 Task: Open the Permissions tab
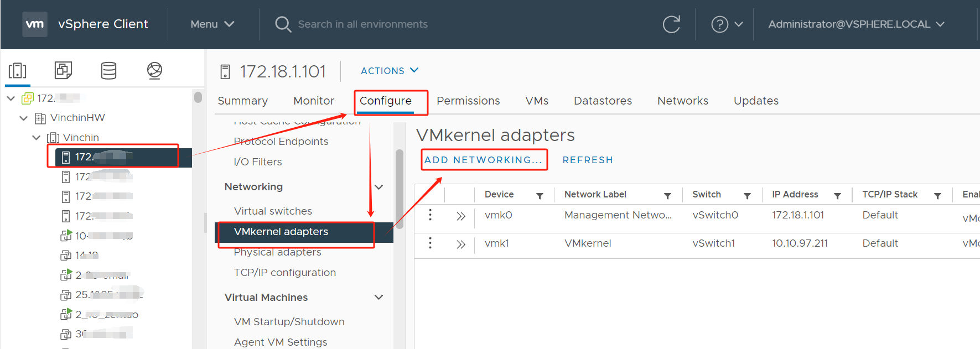tap(468, 101)
